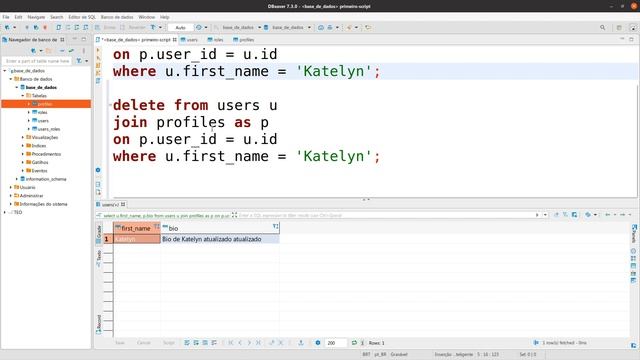Viewport: 640px width, 360px height.
Task: Switch to the roles editor tab
Action: tap(216, 40)
